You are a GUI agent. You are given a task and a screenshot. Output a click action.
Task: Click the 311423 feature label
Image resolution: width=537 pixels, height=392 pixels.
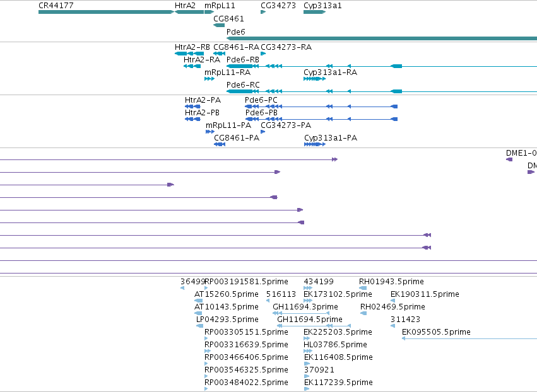pyautogui.click(x=405, y=320)
